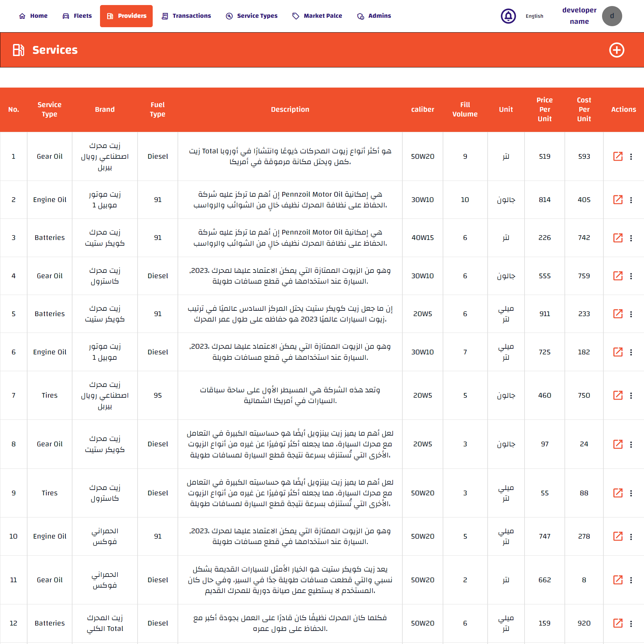Go to the Home tab
This screenshot has height=644, width=644.
pyautogui.click(x=33, y=16)
